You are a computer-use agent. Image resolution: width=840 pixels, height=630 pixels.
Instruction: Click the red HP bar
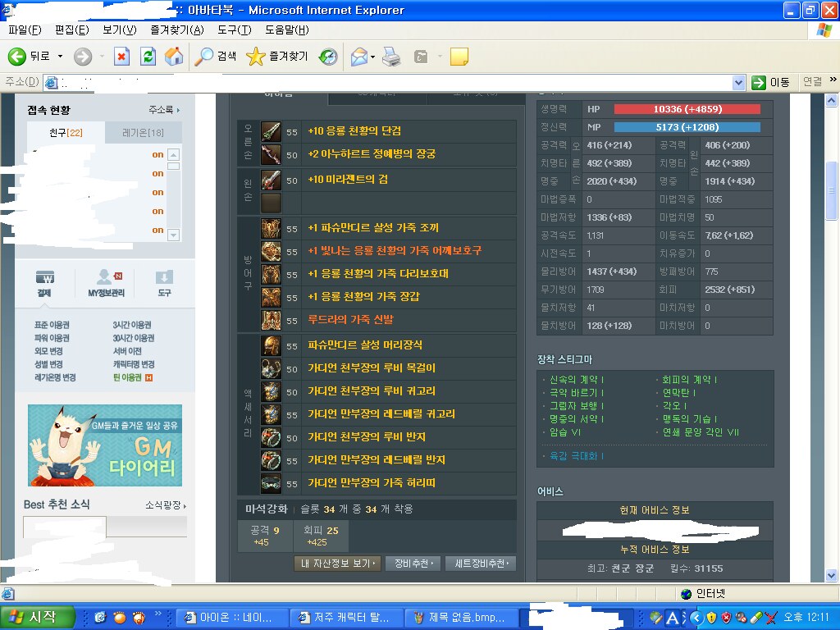click(x=687, y=109)
